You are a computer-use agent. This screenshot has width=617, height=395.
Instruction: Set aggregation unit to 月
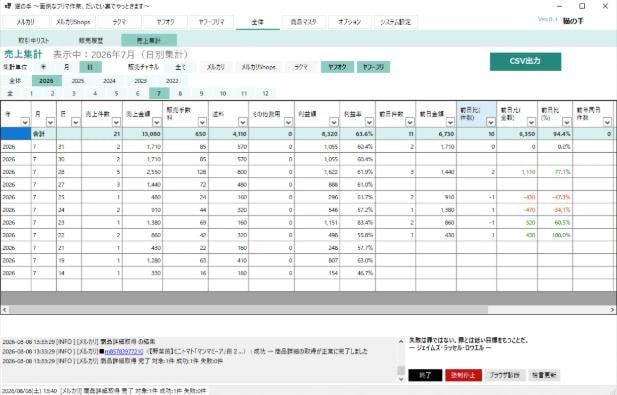click(67, 67)
